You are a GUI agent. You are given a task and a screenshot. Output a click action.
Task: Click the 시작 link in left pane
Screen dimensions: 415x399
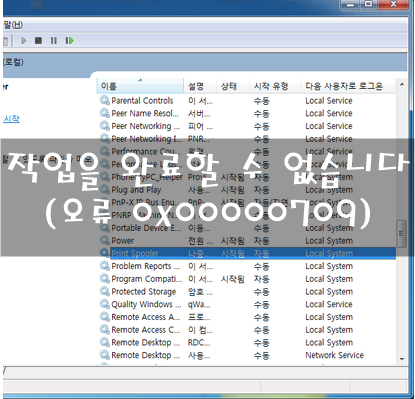tap(11, 119)
